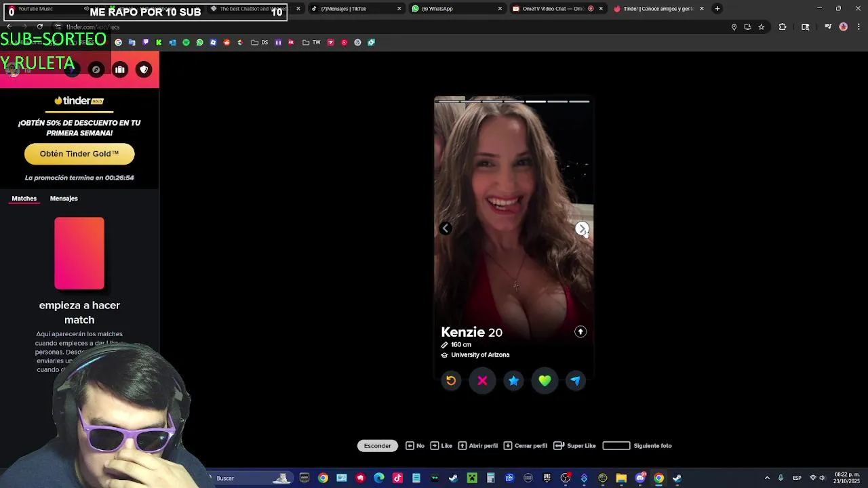Viewport: 868px width, 488px height.
Task: Click the Kenzie 20 name text
Action: point(471,332)
